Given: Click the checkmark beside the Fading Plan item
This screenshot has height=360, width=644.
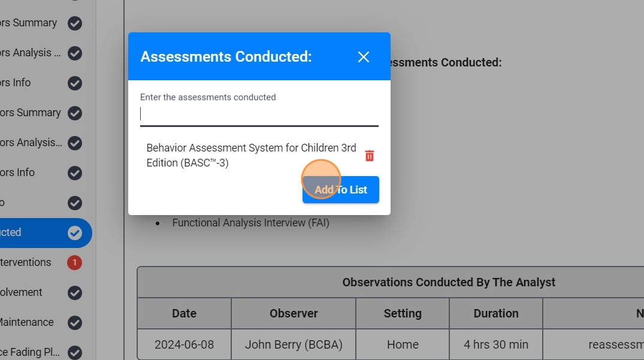Looking at the screenshot, I should [74, 352].
